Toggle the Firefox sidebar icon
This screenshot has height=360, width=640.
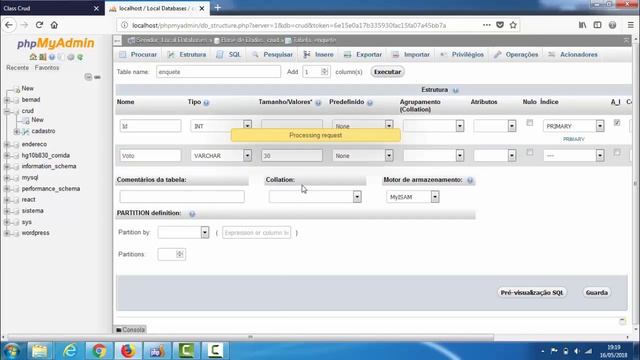click(x=598, y=25)
